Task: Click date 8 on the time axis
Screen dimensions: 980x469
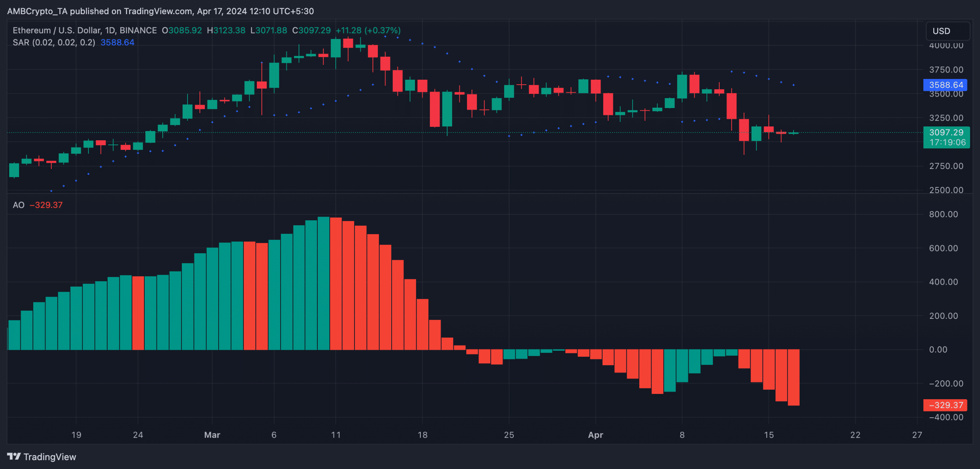Action: [682, 435]
